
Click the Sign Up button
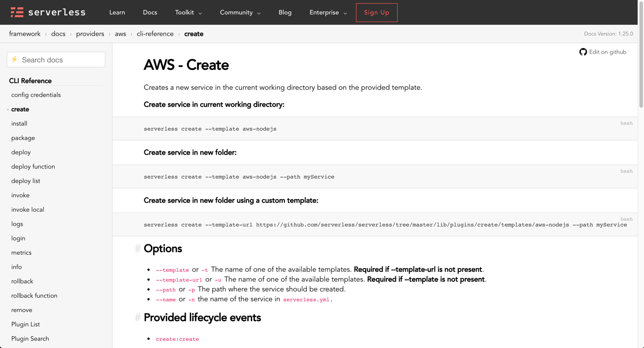pyautogui.click(x=377, y=13)
